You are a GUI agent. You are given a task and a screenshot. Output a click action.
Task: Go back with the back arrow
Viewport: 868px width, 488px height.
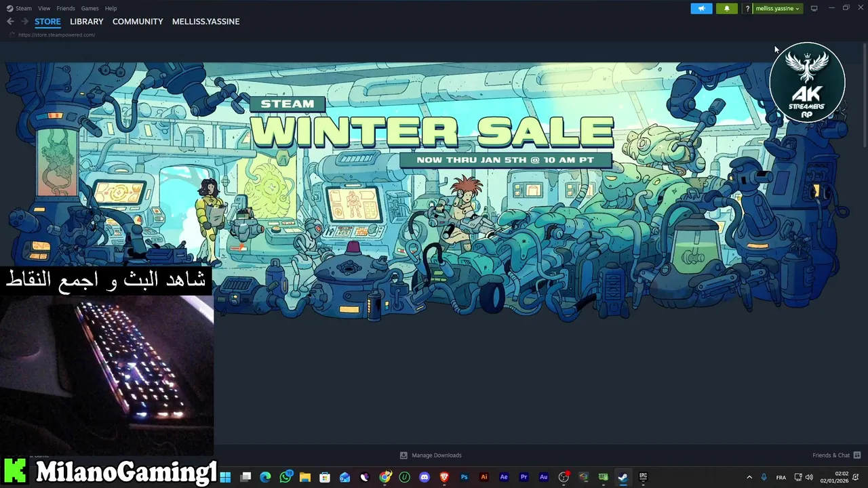pos(10,22)
